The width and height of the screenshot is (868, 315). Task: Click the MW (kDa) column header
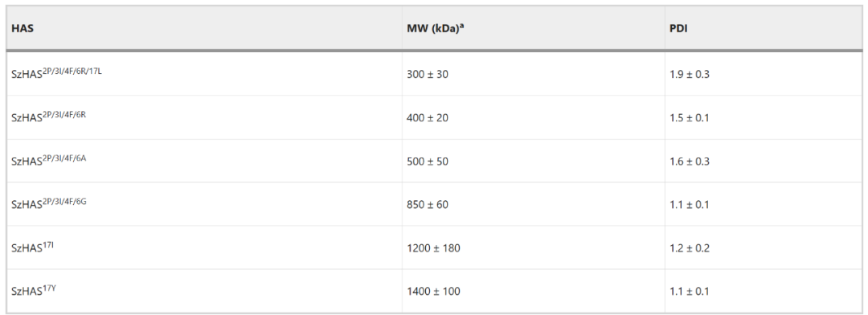coord(435,27)
